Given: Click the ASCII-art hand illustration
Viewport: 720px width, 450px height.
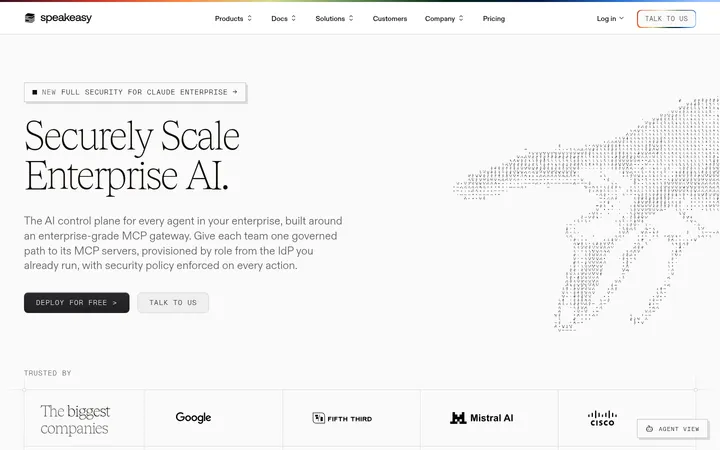Looking at the screenshot, I should click(587, 214).
